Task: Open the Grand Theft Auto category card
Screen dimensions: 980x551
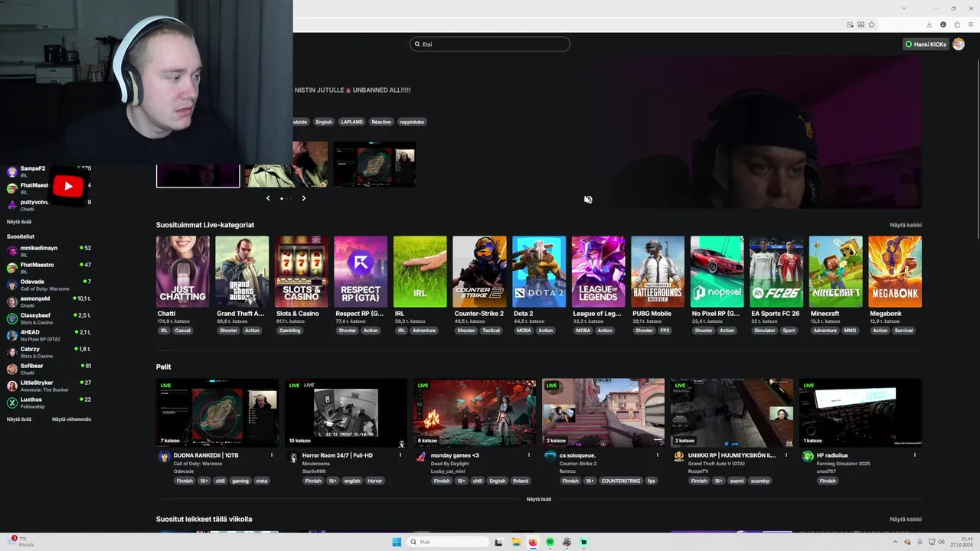Action: tap(242, 272)
